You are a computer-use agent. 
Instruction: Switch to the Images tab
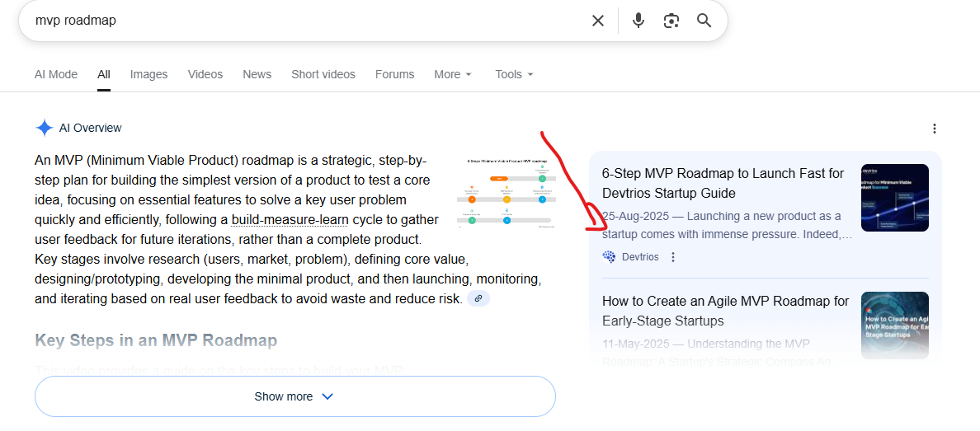(x=148, y=74)
